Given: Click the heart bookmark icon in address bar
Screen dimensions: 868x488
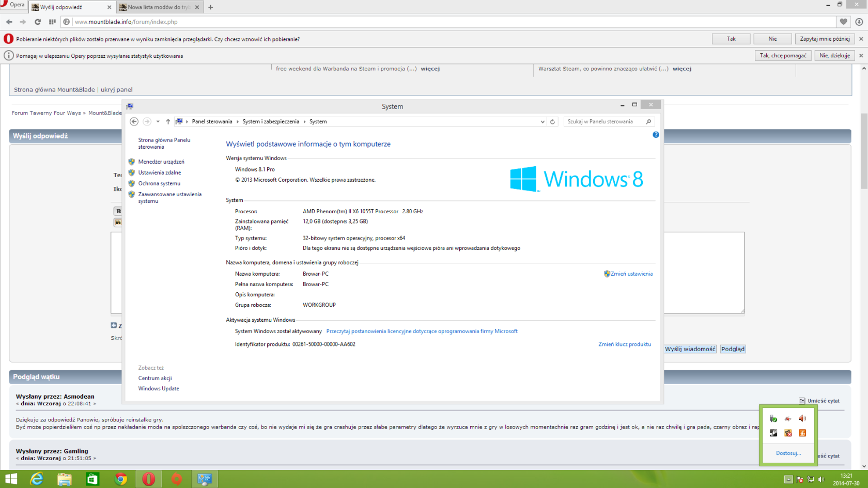Looking at the screenshot, I should pos(843,22).
